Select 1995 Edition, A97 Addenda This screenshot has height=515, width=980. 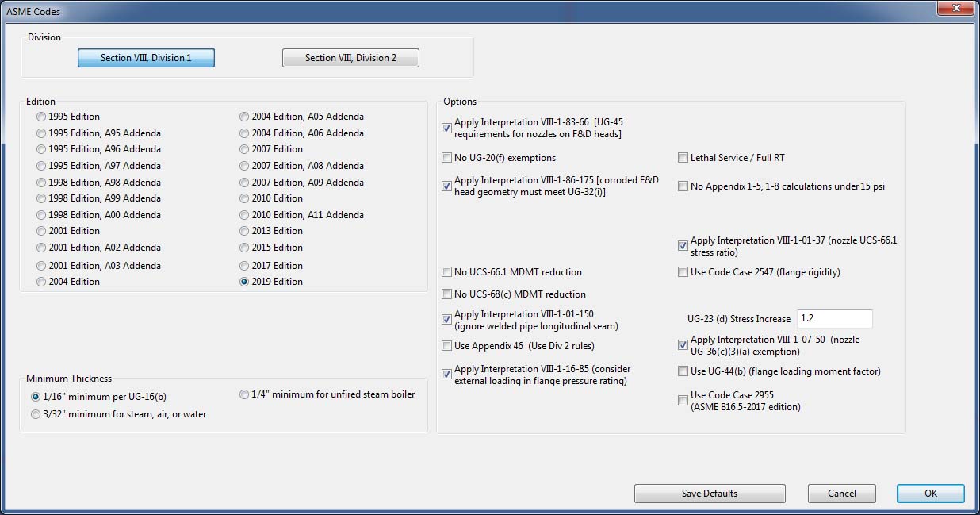[x=41, y=166]
